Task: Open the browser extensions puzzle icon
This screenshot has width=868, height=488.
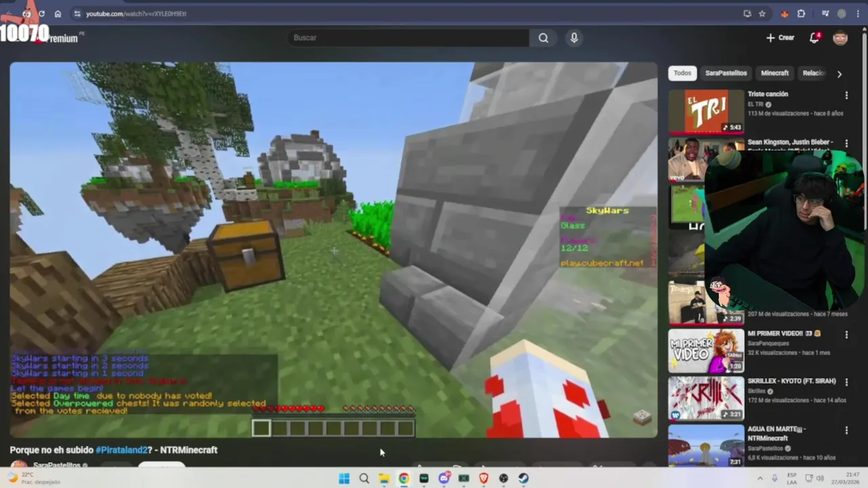Action: (x=801, y=14)
